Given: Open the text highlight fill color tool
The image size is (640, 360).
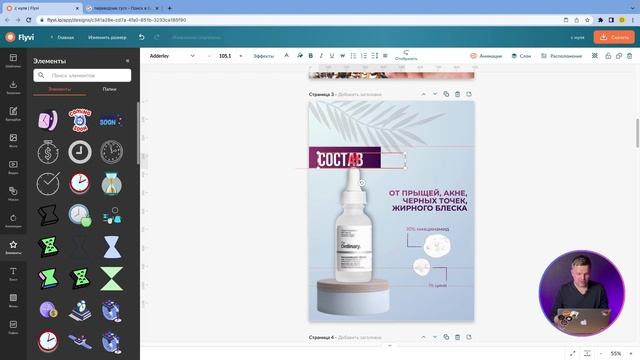Looking at the screenshot, I should pyautogui.click(x=300, y=56).
